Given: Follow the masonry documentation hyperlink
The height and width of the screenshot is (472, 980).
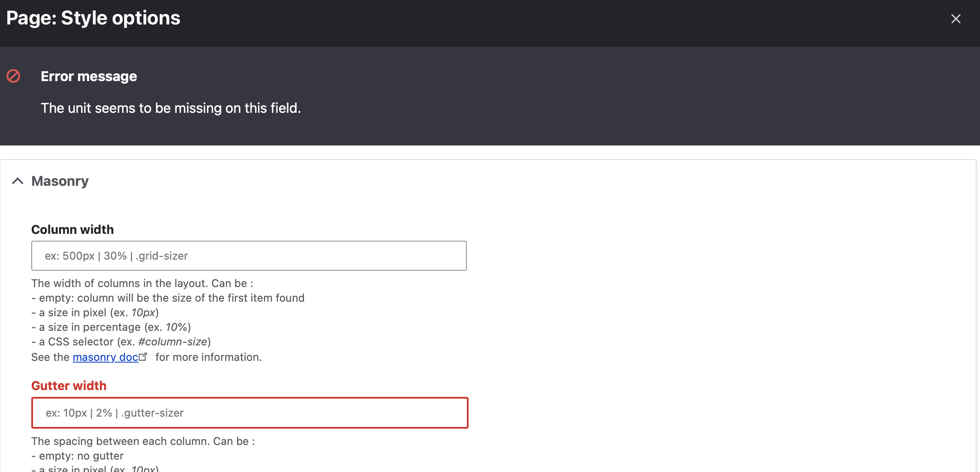Looking at the screenshot, I should [x=105, y=357].
